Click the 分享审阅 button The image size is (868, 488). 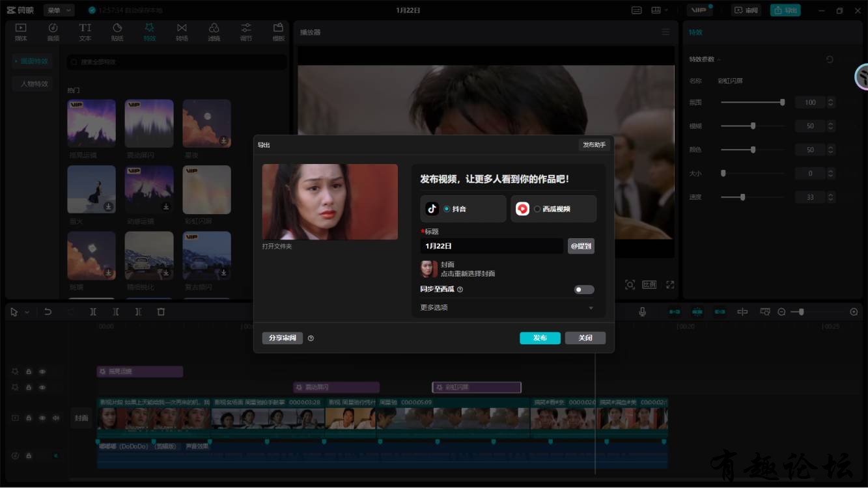pos(283,338)
